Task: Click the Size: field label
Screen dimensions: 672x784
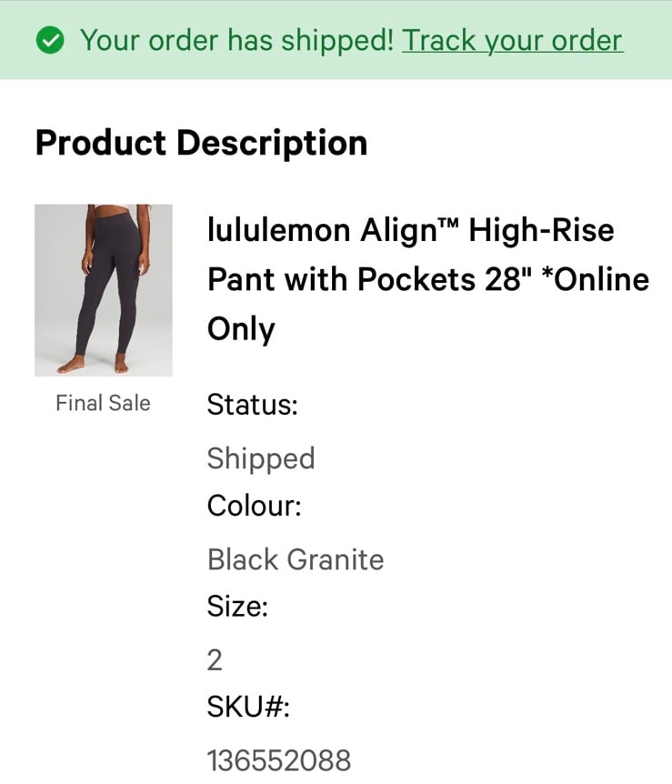Action: click(237, 606)
